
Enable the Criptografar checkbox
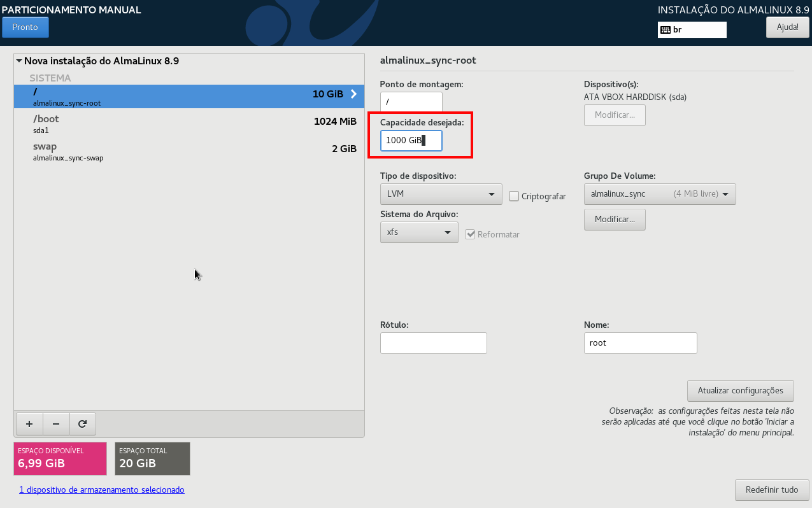[x=514, y=196]
